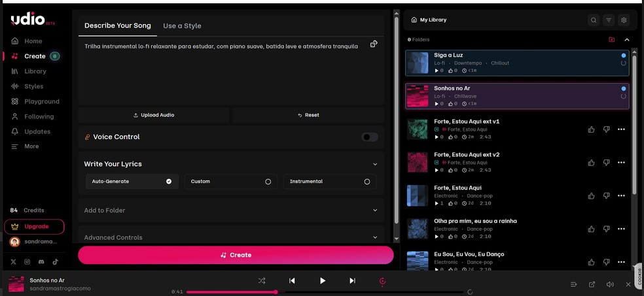The height and width of the screenshot is (296, 644).
Task: Go to Create in the sidebar
Action: (35, 56)
